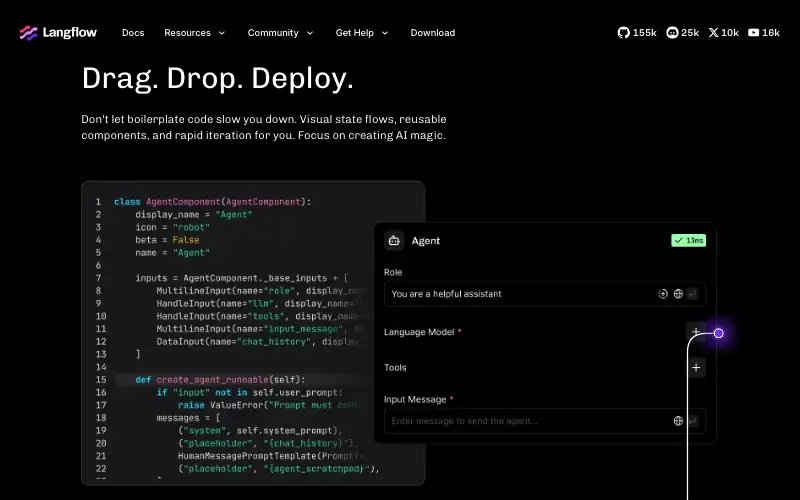This screenshot has width=800, height=500.
Task: Click code line with HandleInput(name="tools"
Action: coord(259,316)
